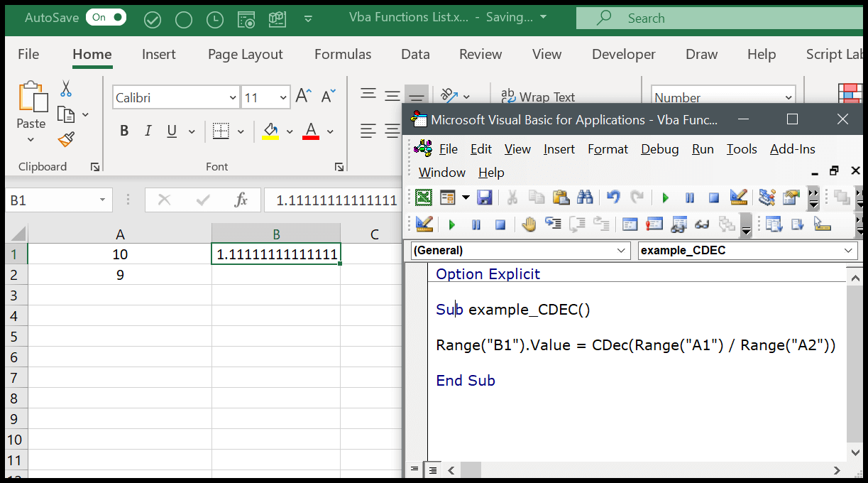
Task: Expand the fill color dropdown arrow
Action: 290,131
